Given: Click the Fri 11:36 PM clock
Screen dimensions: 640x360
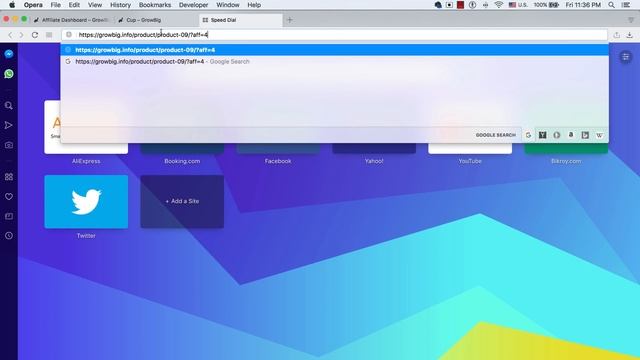Looking at the screenshot, I should (583, 5).
